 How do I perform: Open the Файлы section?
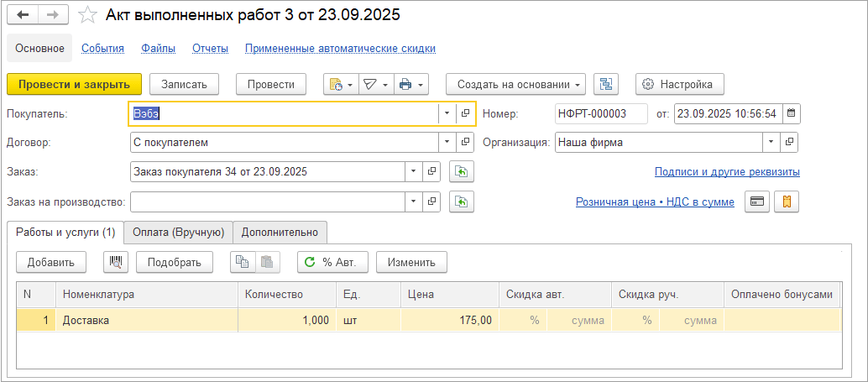pyautogui.click(x=159, y=48)
